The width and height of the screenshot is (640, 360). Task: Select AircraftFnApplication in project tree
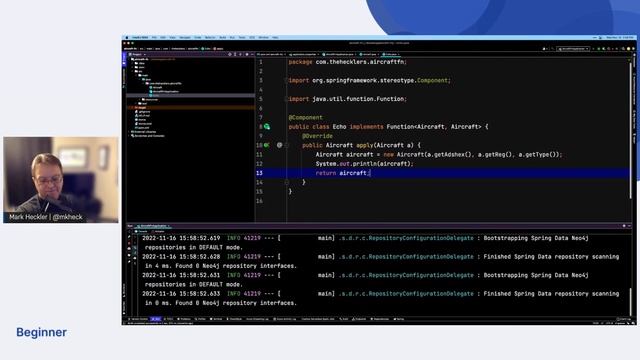coord(165,91)
